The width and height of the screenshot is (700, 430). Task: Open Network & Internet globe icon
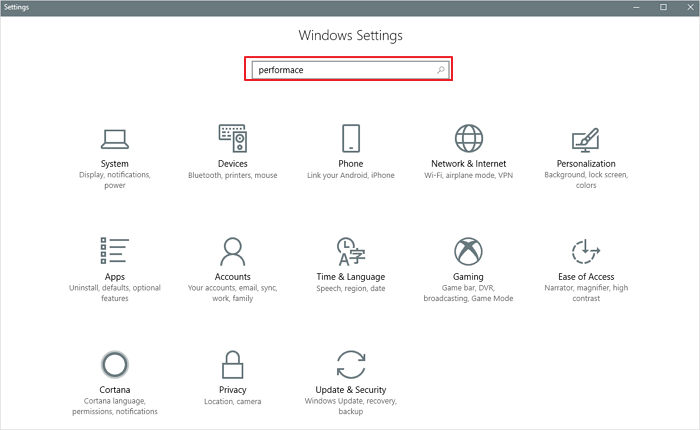point(468,138)
